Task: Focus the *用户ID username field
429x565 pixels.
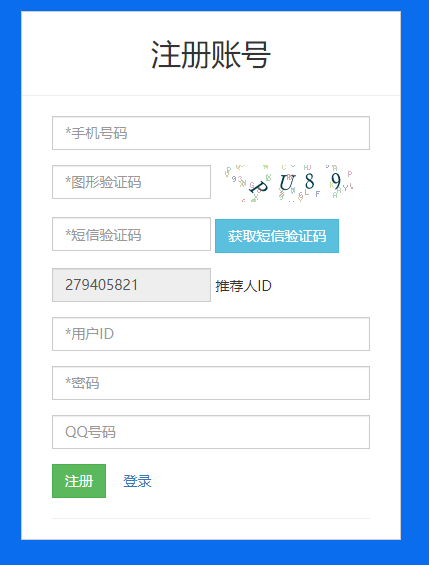Action: tap(211, 334)
